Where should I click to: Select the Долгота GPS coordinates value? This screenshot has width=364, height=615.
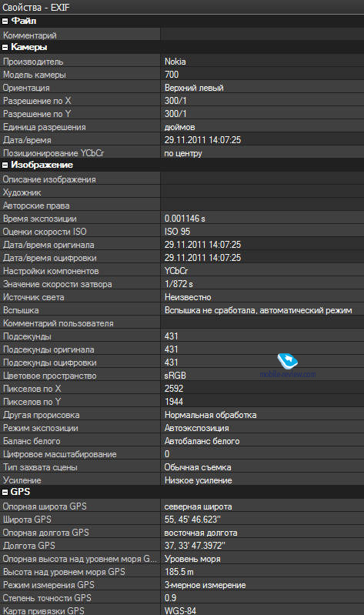(195, 546)
